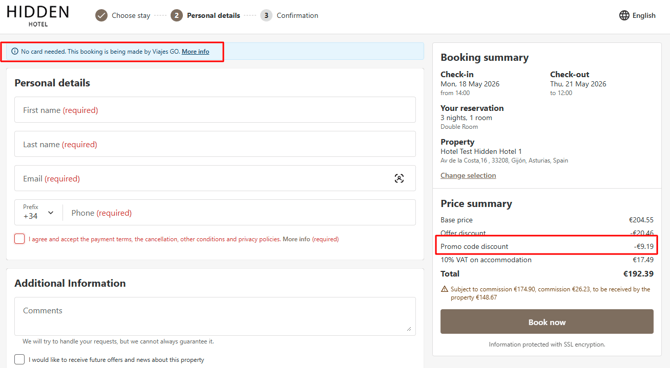Open the English language selector
The height and width of the screenshot is (368, 670).
(637, 15)
